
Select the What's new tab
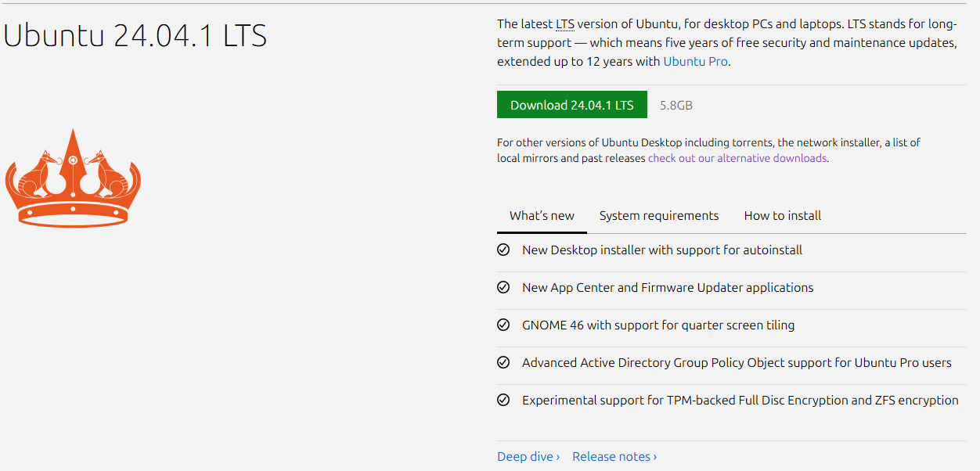542,216
